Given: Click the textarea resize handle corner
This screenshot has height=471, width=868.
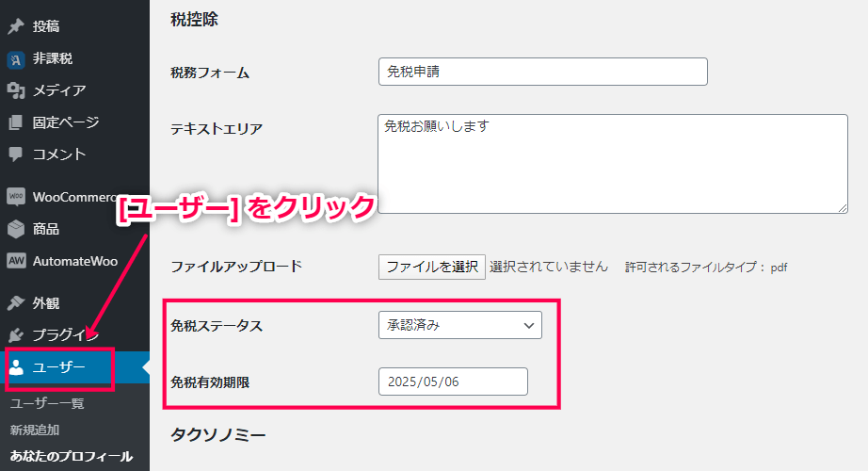Looking at the screenshot, I should 842,208.
